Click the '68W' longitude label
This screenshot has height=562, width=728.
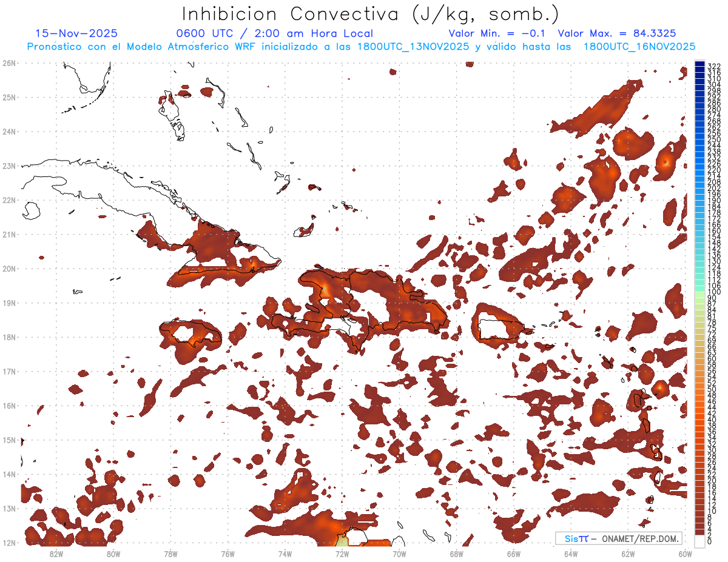coord(456,554)
